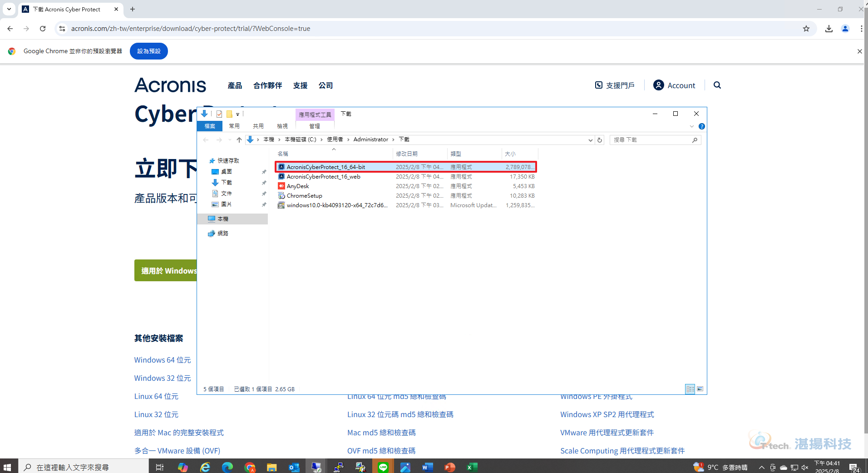
Task: Click Administrator in the address breadcrumb
Action: pyautogui.click(x=371, y=139)
